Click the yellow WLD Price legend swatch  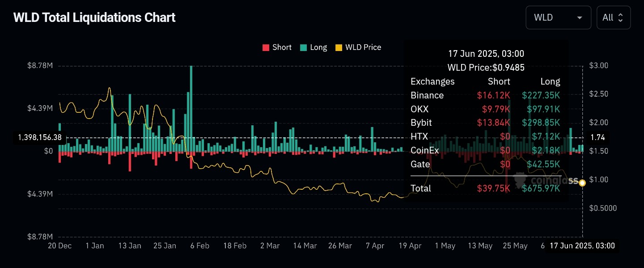338,47
